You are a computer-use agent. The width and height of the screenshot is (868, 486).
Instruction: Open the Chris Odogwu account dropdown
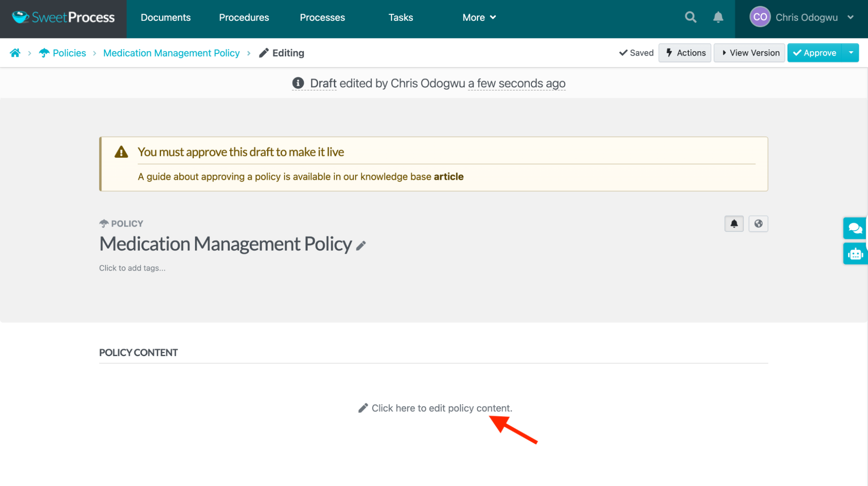tap(806, 17)
